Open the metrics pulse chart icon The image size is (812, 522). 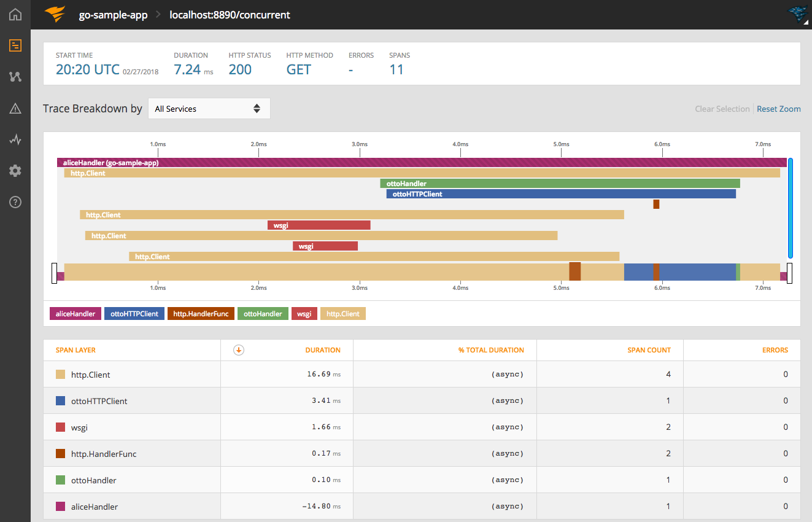[15, 140]
